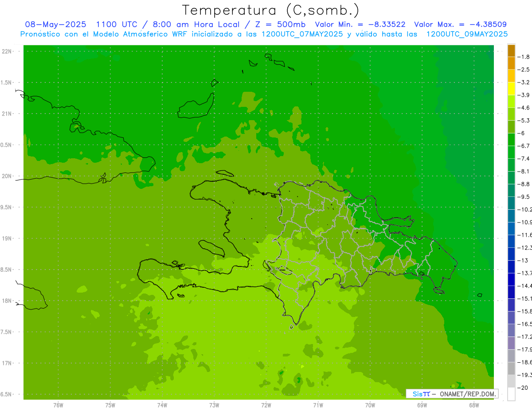This screenshot has width=532, height=411.
Task: Click the "-3.2" colorbar value
Action: tap(524, 82)
